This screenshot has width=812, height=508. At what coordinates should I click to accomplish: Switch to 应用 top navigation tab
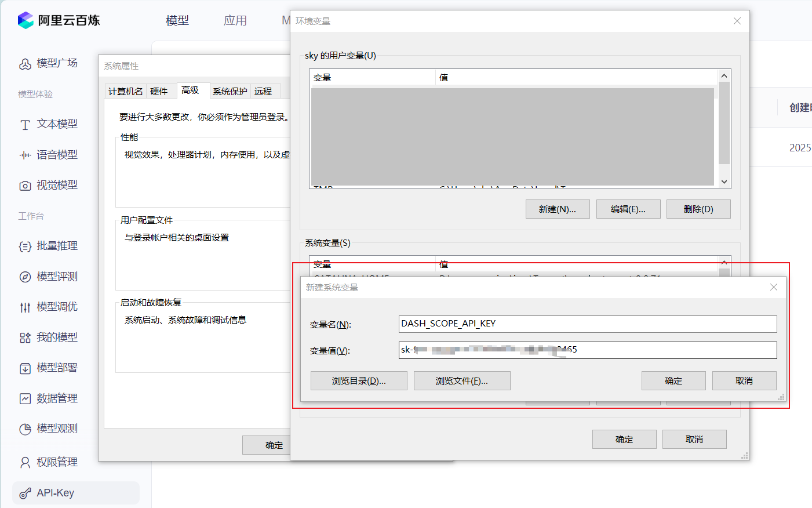235,20
